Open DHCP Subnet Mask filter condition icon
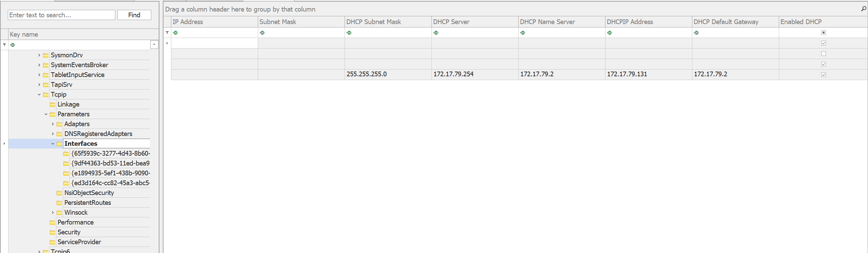This screenshot has height=253, width=868. tap(349, 33)
